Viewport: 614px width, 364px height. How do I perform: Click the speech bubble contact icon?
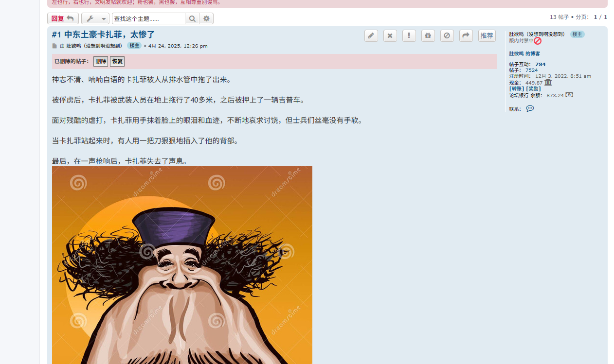coord(530,108)
